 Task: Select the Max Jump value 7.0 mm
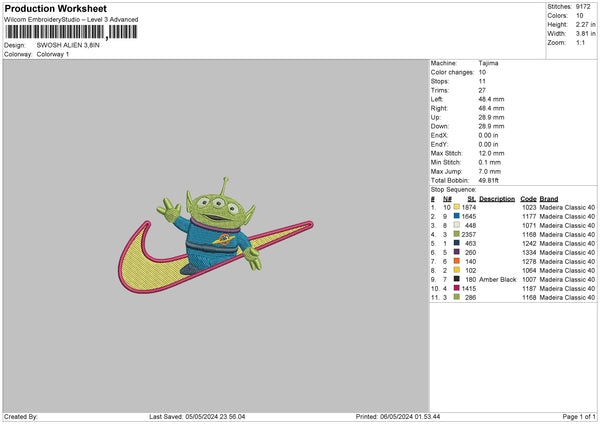490,171
